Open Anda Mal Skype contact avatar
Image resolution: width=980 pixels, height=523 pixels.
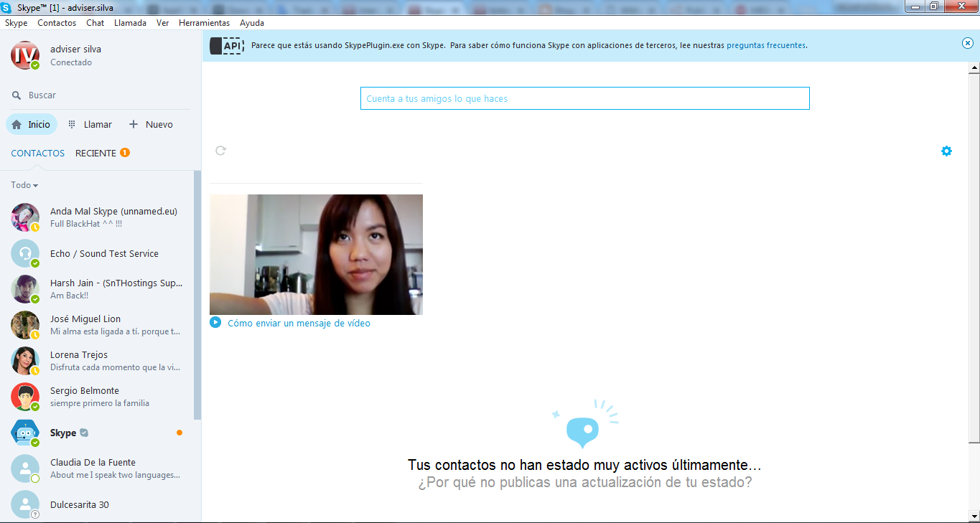pyautogui.click(x=25, y=217)
